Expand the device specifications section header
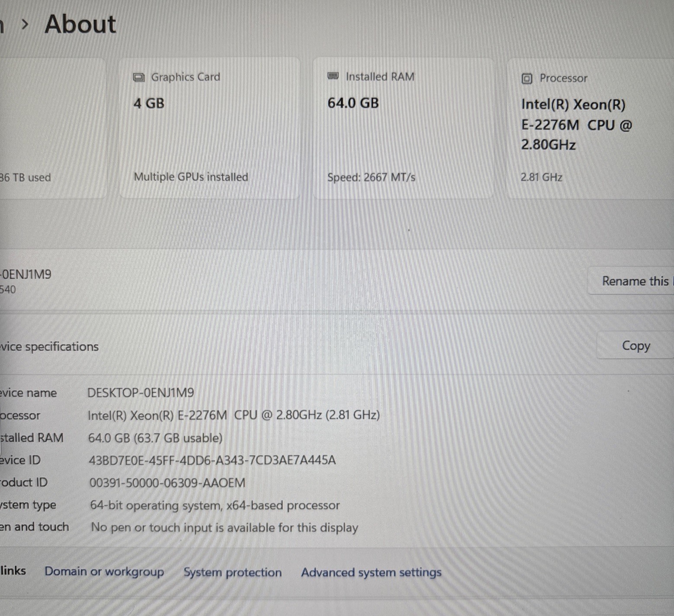This screenshot has width=674, height=616. (x=337, y=346)
